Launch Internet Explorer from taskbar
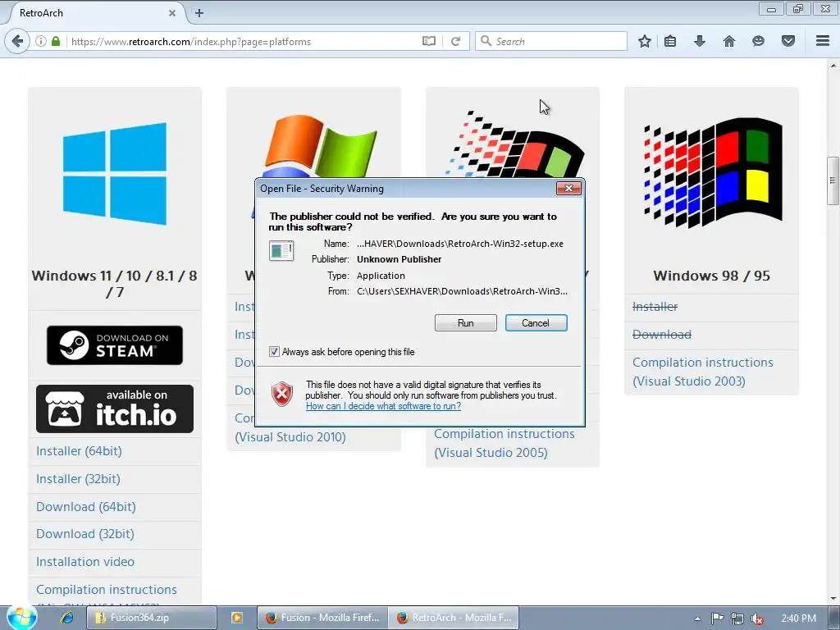Image resolution: width=840 pixels, height=630 pixels. pyautogui.click(x=67, y=618)
